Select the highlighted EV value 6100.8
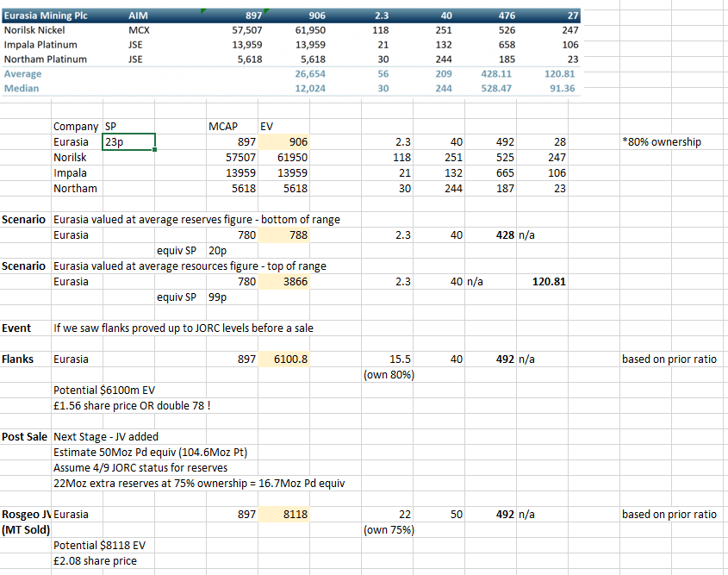728x575 pixels. click(x=283, y=359)
